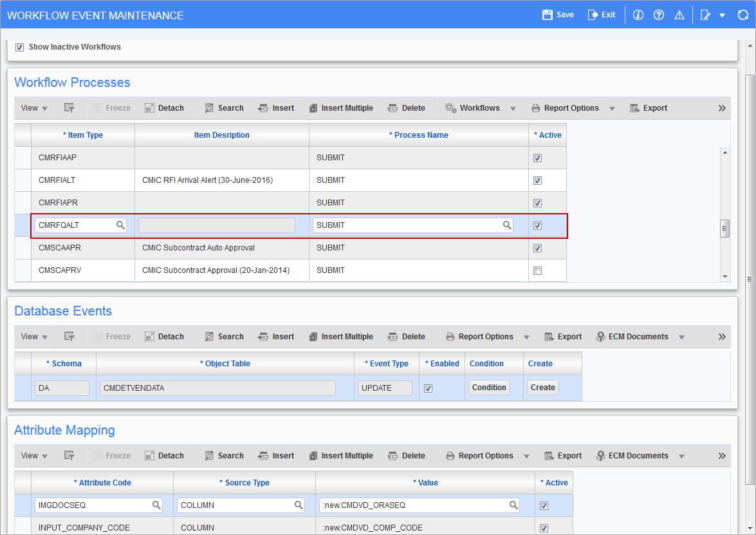Click Search in Workflow Processes toolbar
This screenshot has width=756, height=535.
(x=224, y=108)
